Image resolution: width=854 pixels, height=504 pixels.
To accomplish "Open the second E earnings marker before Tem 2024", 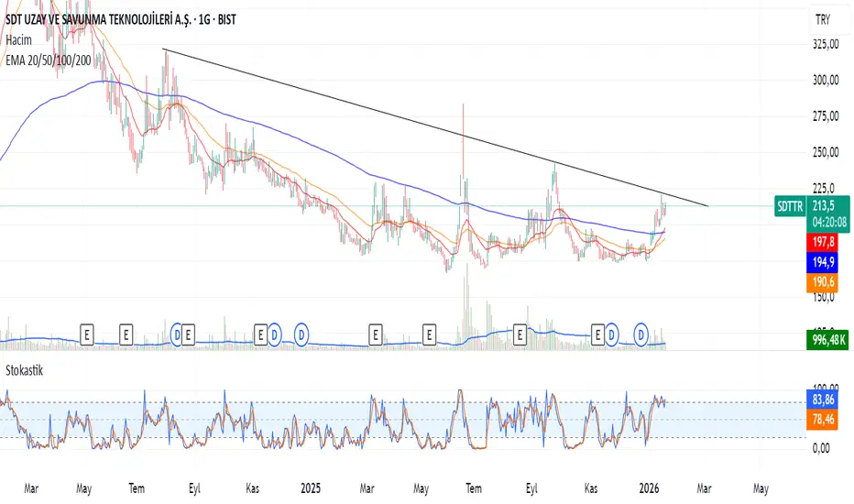I will tap(126, 334).
